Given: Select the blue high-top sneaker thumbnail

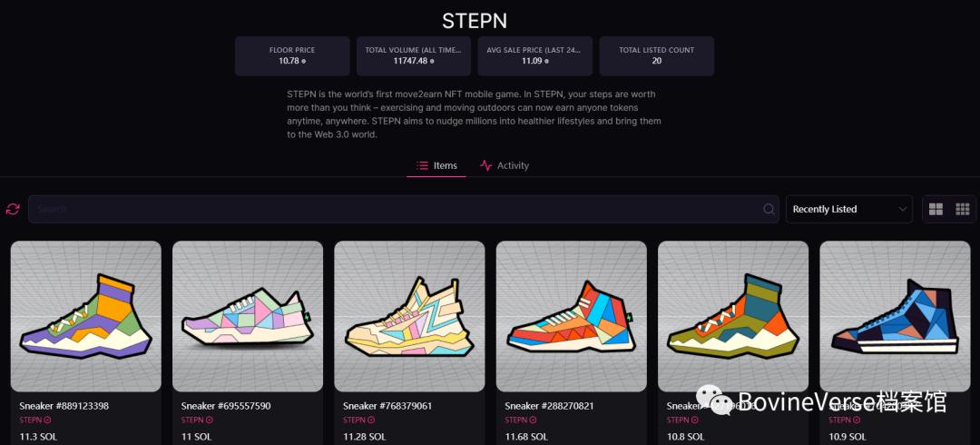Looking at the screenshot, I should 895,316.
